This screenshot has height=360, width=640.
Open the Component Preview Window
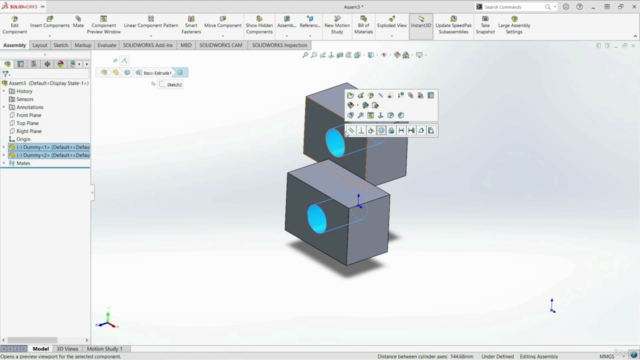click(x=104, y=25)
